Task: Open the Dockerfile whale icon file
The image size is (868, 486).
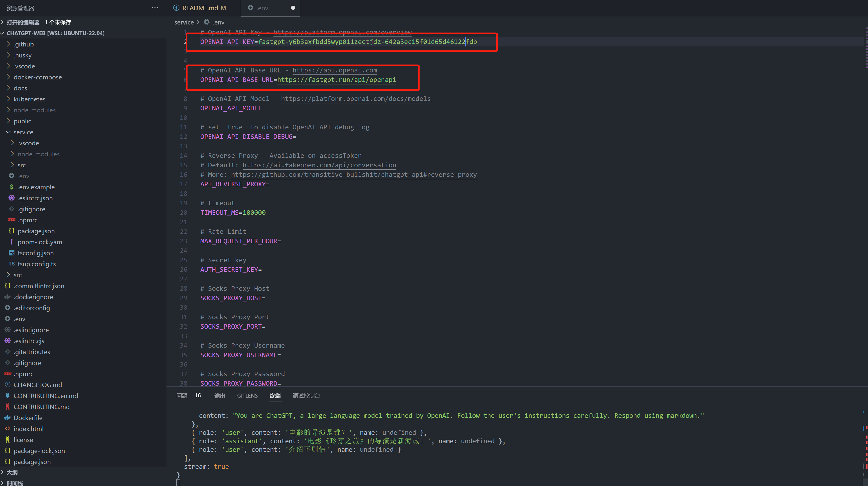Action: (28, 418)
